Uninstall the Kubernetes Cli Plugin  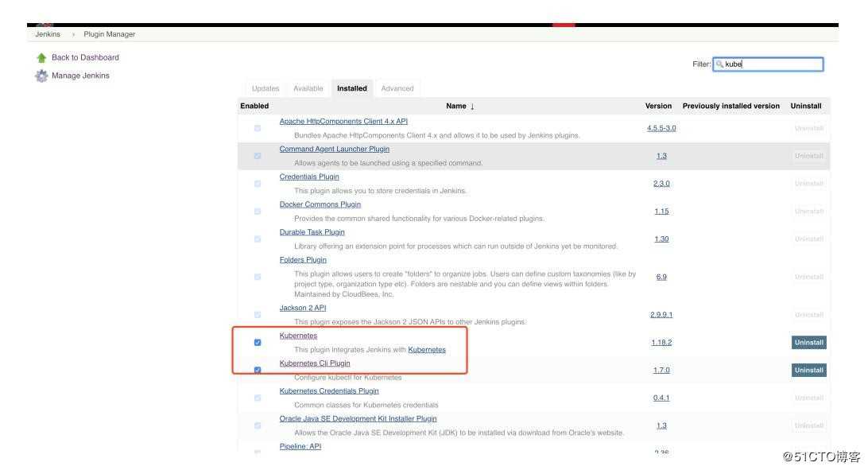[x=808, y=371]
